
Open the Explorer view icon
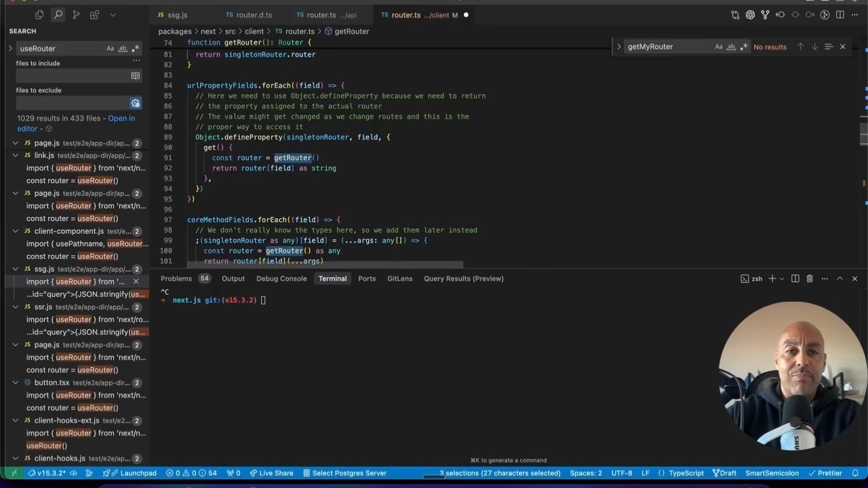tap(39, 15)
